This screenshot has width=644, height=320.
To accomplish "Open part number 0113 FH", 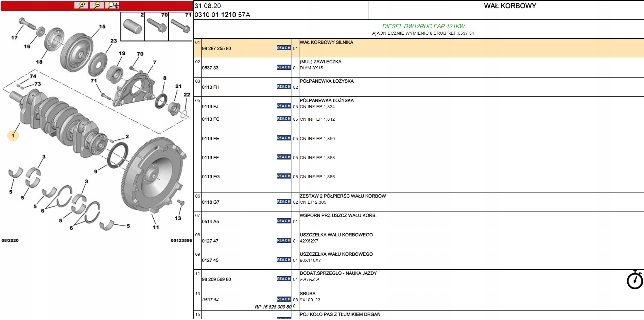I will pyautogui.click(x=211, y=87).
